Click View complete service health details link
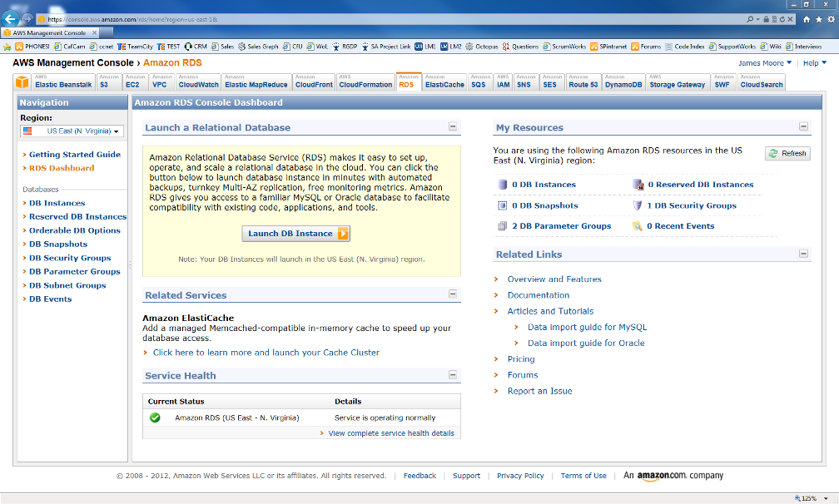 391,433
